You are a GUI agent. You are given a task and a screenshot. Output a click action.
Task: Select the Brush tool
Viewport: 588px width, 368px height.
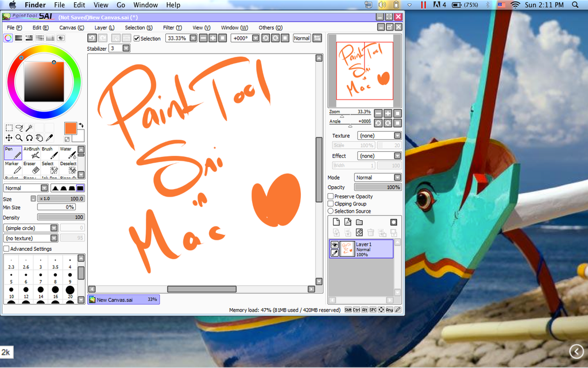click(x=50, y=153)
